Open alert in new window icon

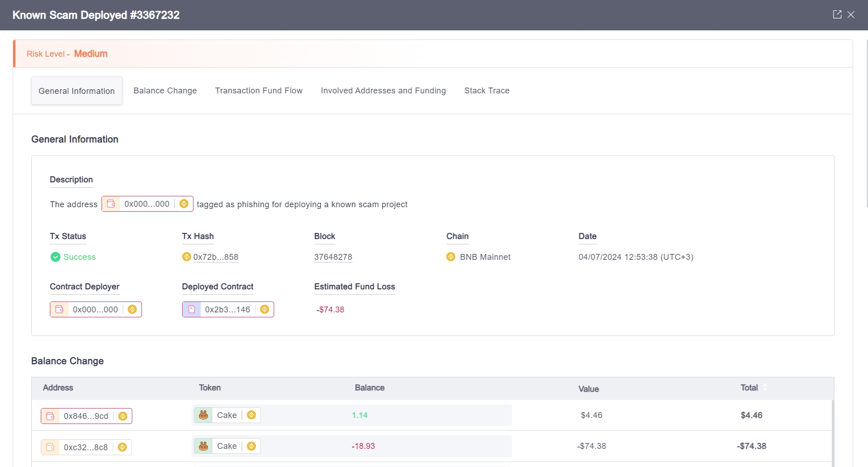coord(837,15)
